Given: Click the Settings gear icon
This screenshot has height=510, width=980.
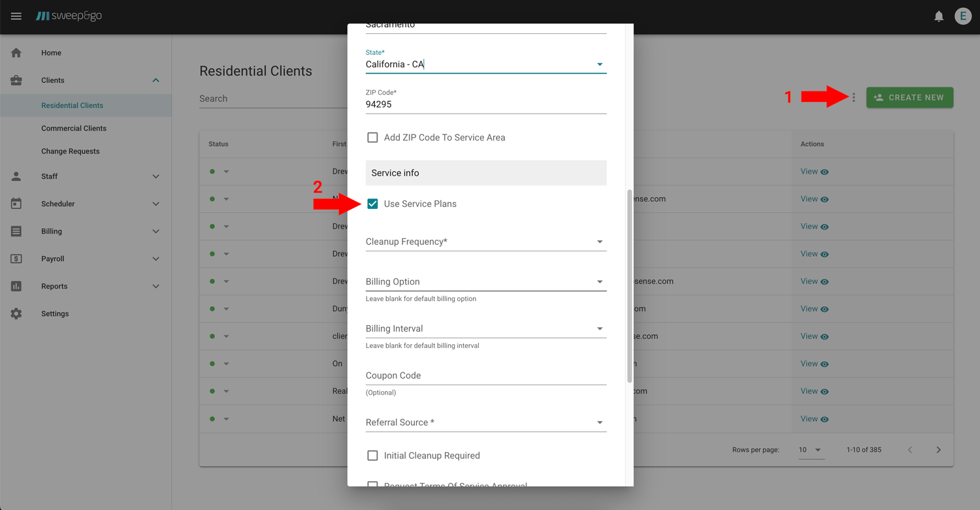Looking at the screenshot, I should [x=16, y=313].
